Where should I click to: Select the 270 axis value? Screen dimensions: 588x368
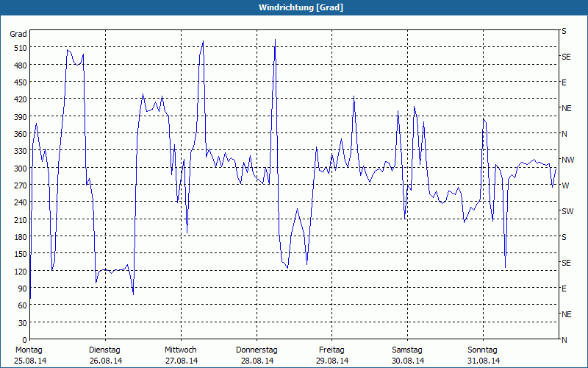click(x=21, y=185)
